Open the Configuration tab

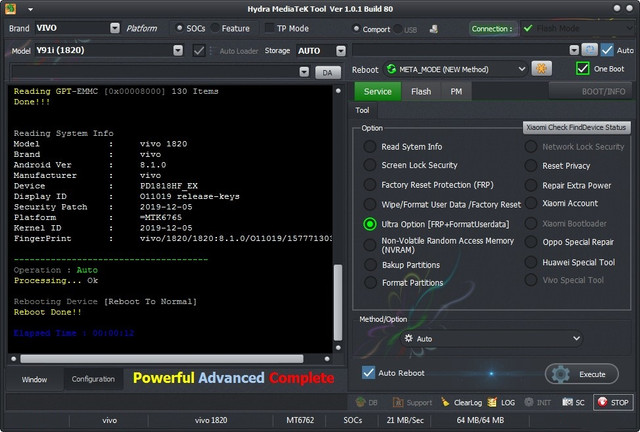pyautogui.click(x=93, y=379)
